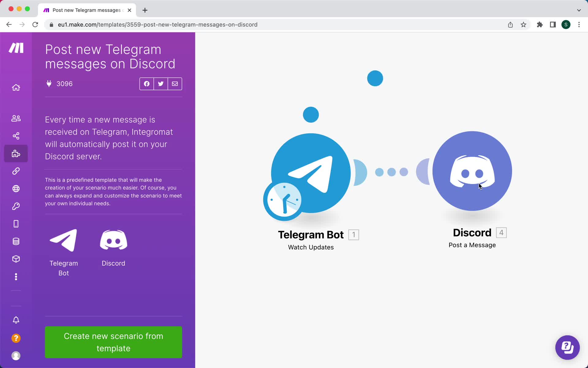Click the Facebook share button

pyautogui.click(x=147, y=83)
